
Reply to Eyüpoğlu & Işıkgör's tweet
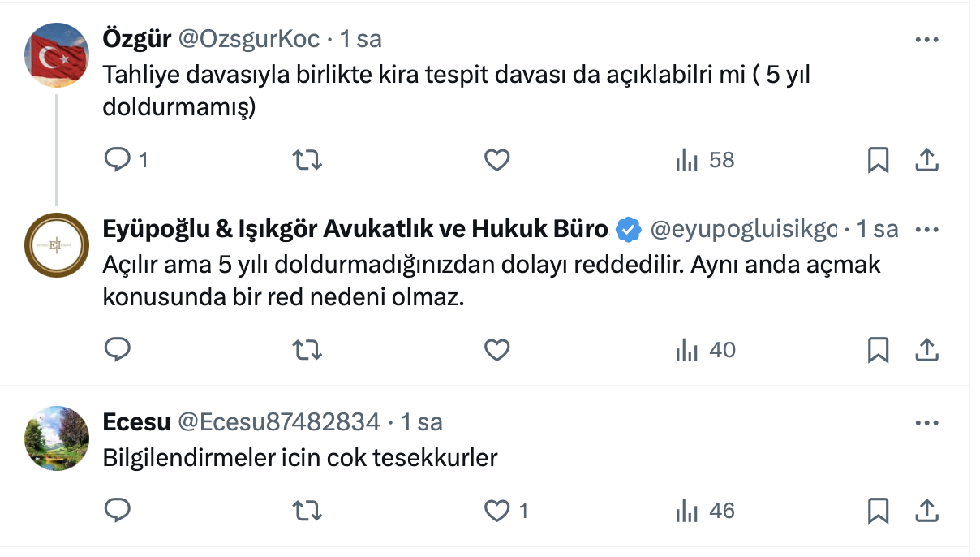[118, 350]
